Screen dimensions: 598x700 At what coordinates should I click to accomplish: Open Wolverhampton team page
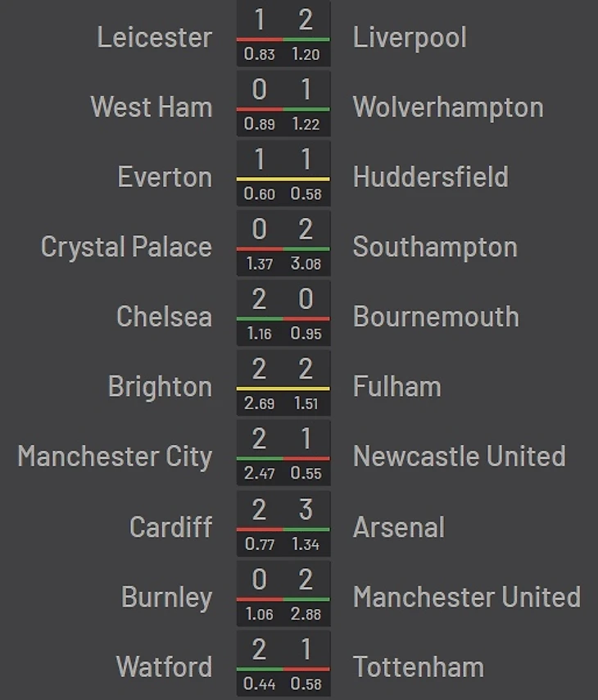(448, 107)
